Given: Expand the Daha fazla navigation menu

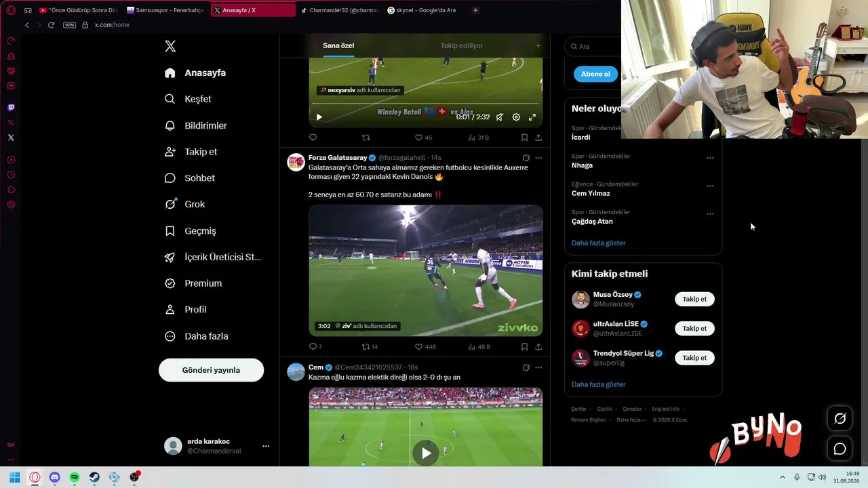Looking at the screenshot, I should (197, 336).
